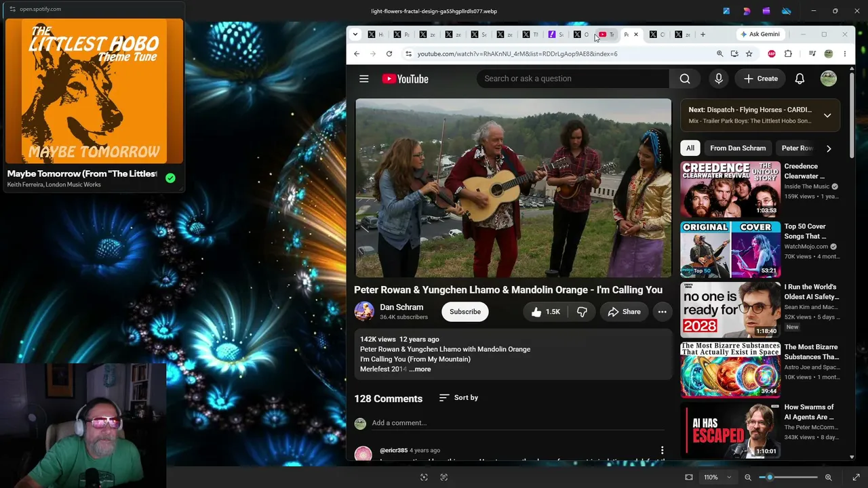View site information icon in address bar
Image resolution: width=868 pixels, height=488 pixels.
pyautogui.click(x=408, y=54)
